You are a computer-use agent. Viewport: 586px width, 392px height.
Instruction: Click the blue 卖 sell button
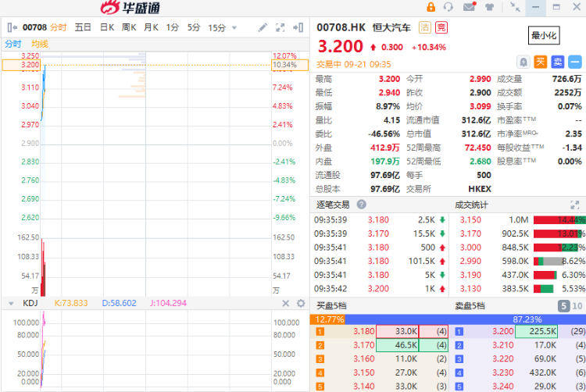tap(558, 62)
